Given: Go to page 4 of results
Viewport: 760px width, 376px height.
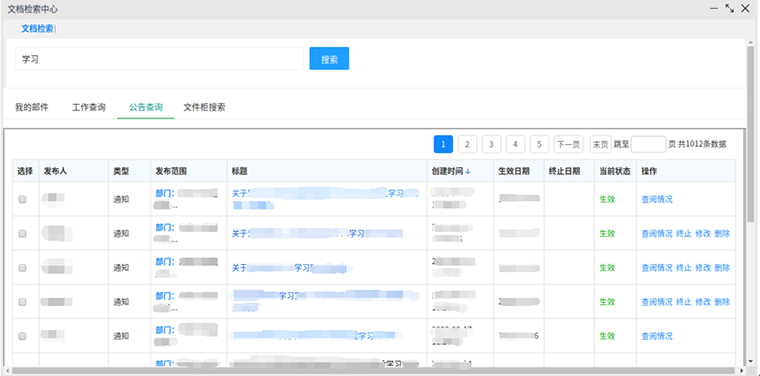Looking at the screenshot, I should tap(515, 144).
